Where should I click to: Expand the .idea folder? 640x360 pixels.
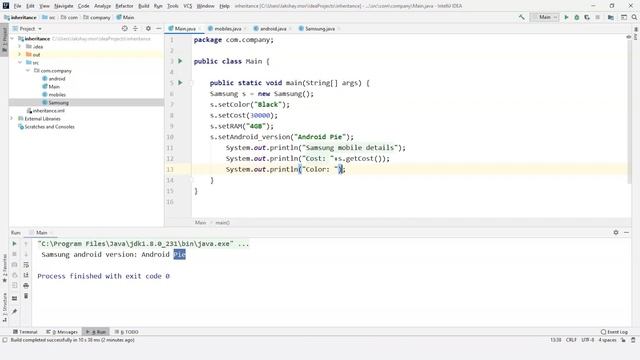[x=20, y=47]
